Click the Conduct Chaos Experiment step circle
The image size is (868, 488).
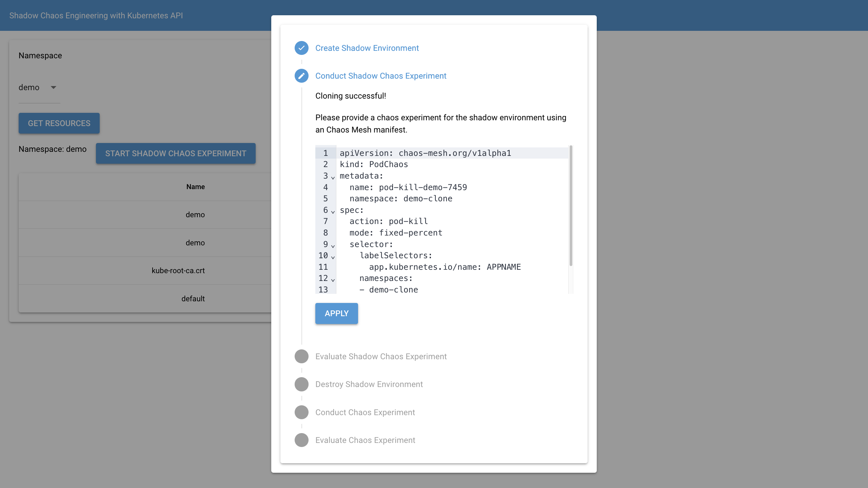click(301, 412)
